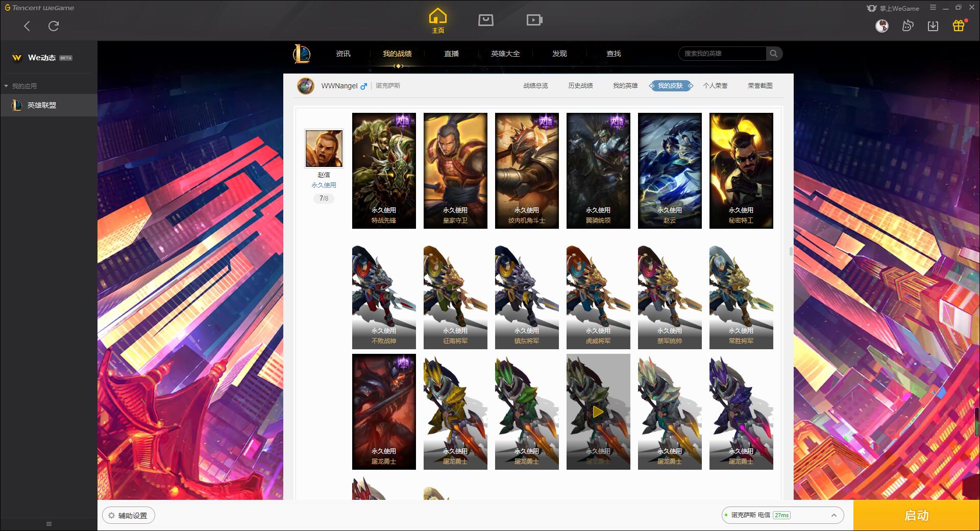Viewport: 980px width, 531px height.
Task: Switch to the 历史战绩 tab
Action: click(x=580, y=86)
